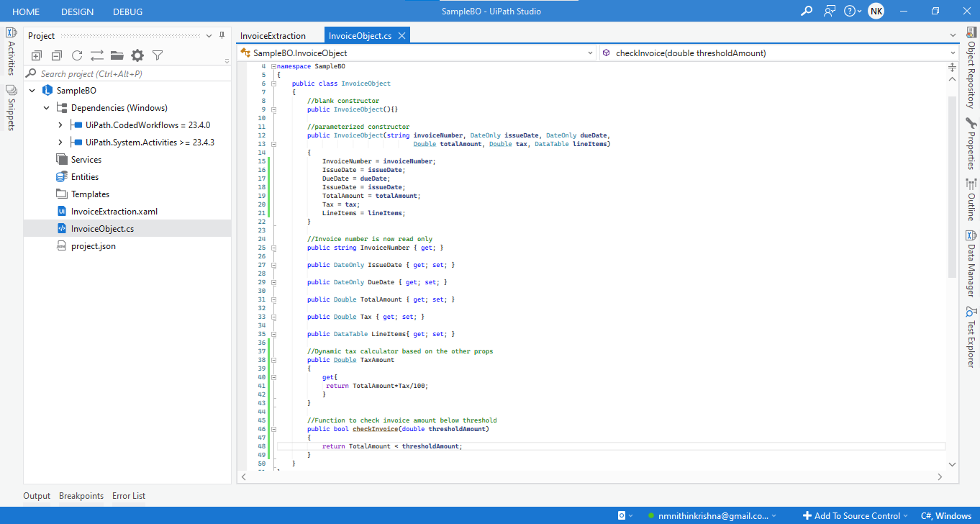Click the search magnifier icon in title bar
Viewport: 980px width, 524px height.
pyautogui.click(x=807, y=11)
